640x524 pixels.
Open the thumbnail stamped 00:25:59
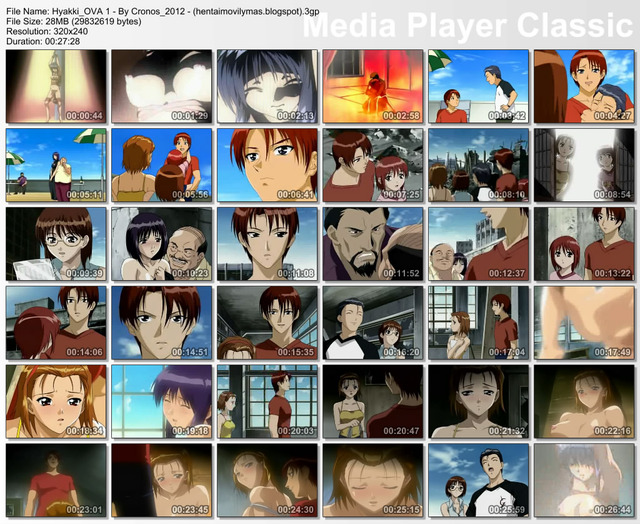(478, 480)
